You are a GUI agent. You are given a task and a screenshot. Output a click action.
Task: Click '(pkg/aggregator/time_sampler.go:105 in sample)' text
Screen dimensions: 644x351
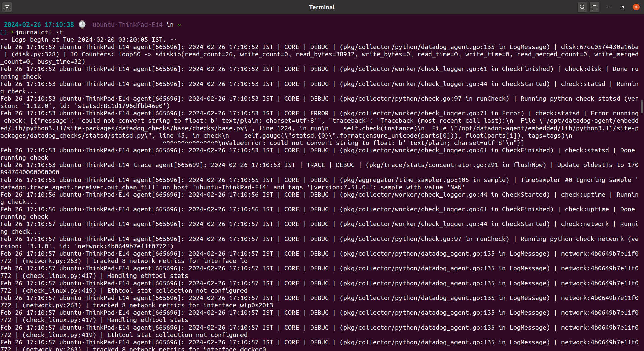pos(425,180)
